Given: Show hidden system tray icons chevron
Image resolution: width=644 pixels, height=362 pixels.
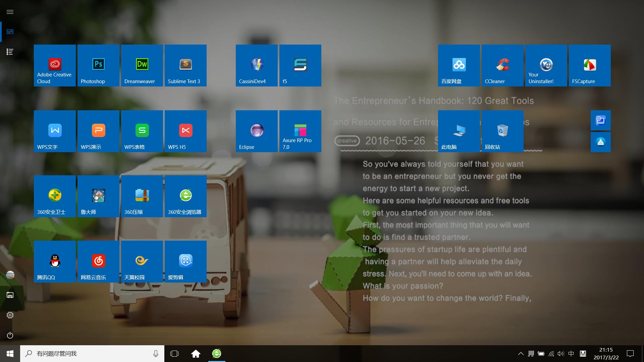Looking at the screenshot, I should click(521, 354).
